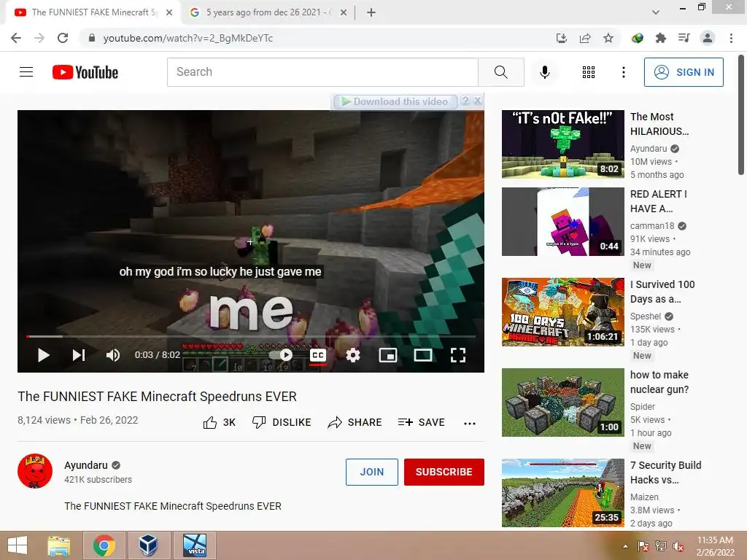Go to YouTube home via logo
Viewport: 747px width, 560px height.
[85, 72]
